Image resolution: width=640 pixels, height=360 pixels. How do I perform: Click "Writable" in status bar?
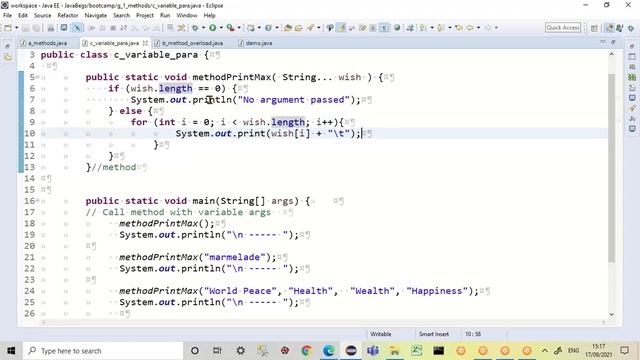tap(381, 334)
